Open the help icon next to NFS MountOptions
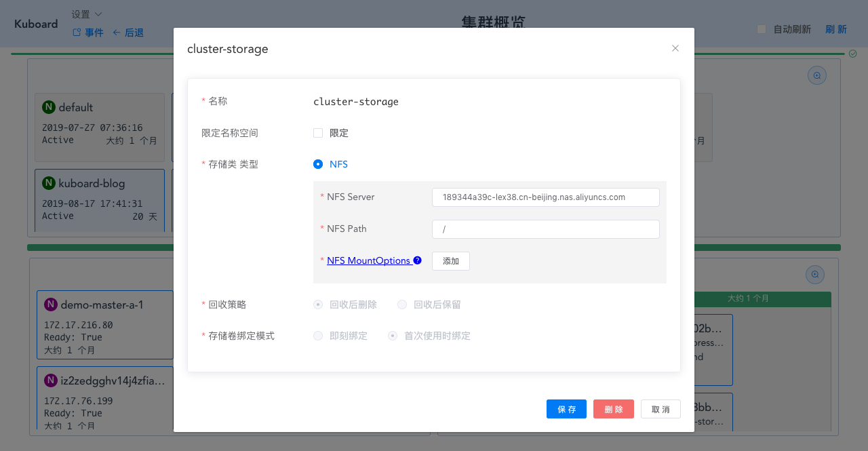 point(418,260)
